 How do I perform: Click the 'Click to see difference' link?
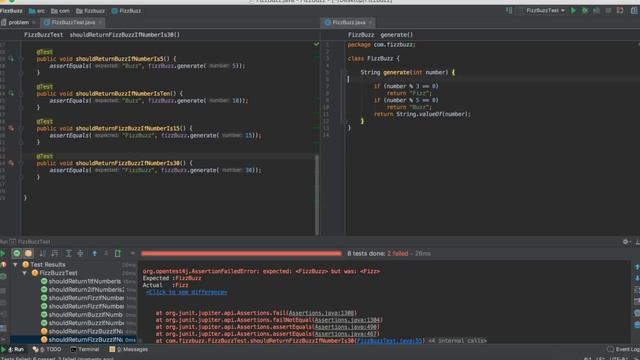[x=187, y=292]
